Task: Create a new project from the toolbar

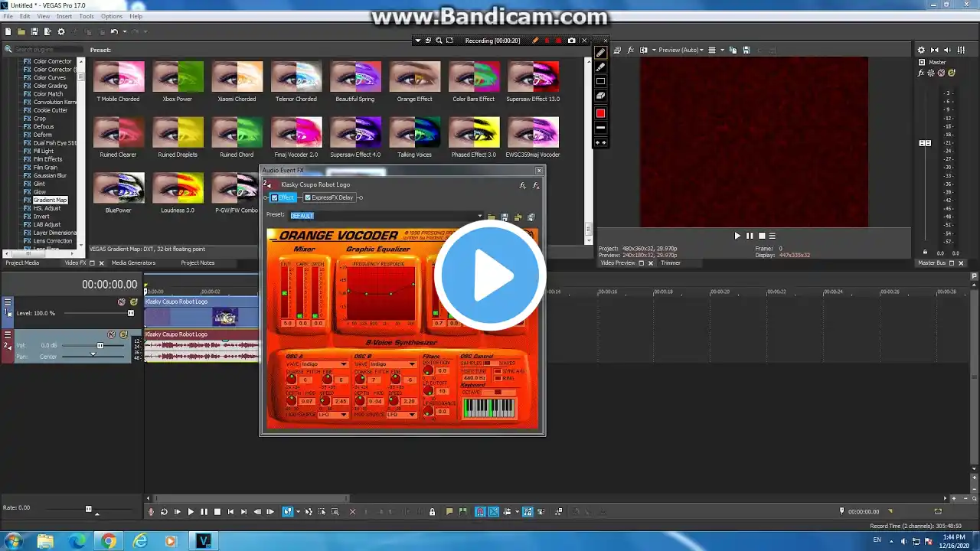Action: pos(8,31)
